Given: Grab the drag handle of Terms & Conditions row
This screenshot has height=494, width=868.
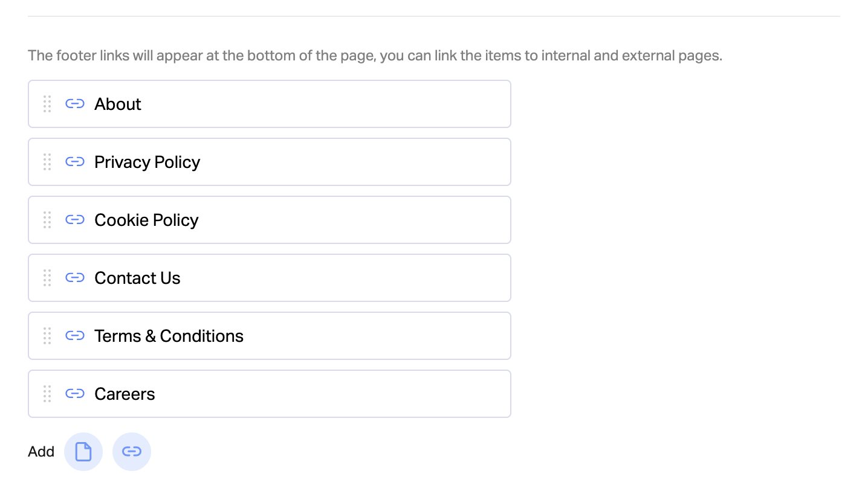Looking at the screenshot, I should 47,336.
